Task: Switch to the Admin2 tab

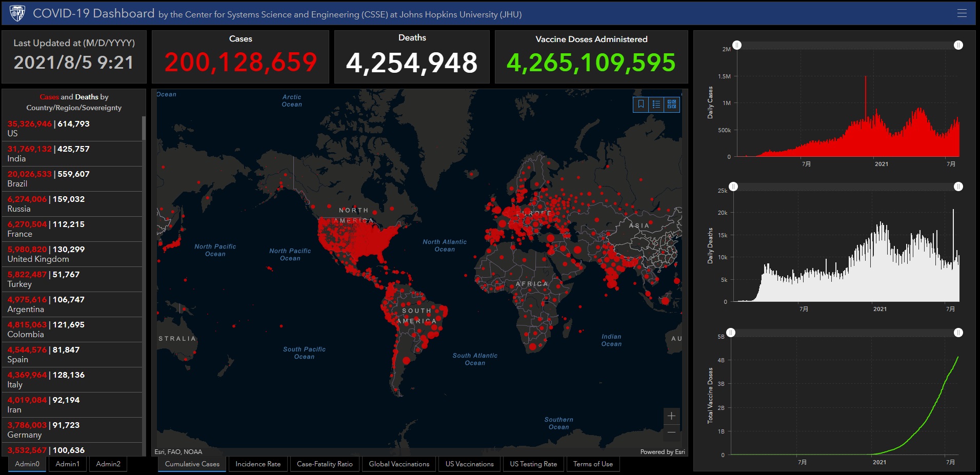Action: tap(108, 464)
